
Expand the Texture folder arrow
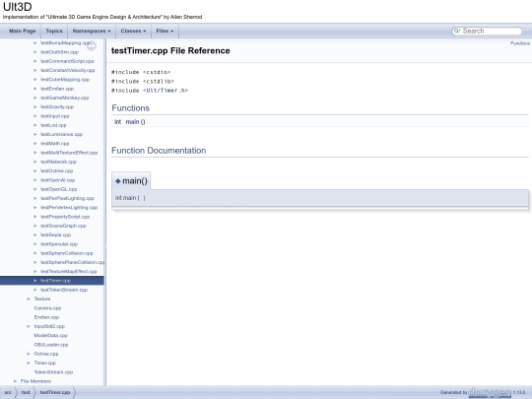point(29,299)
